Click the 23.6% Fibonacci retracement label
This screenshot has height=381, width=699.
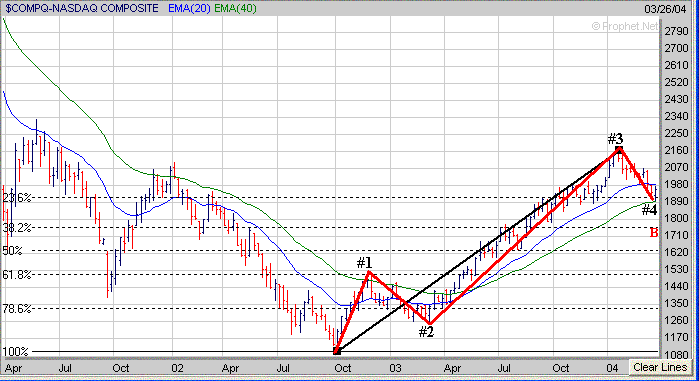pos(17,198)
